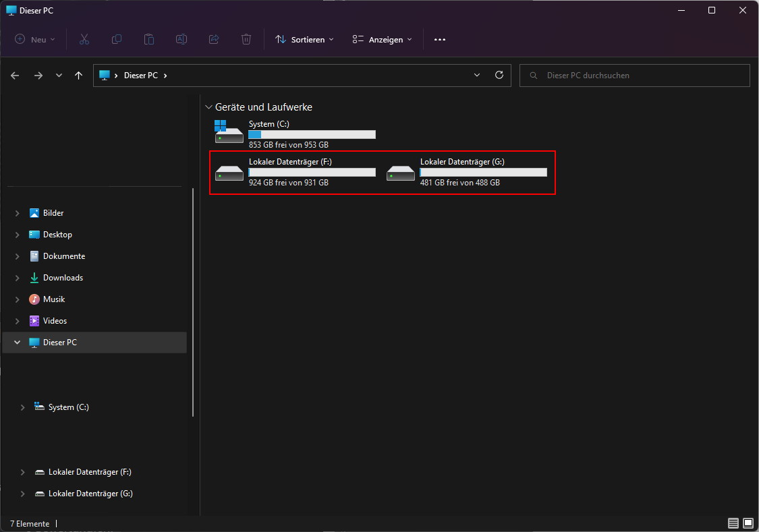Open the Neu new item menu

coord(35,40)
